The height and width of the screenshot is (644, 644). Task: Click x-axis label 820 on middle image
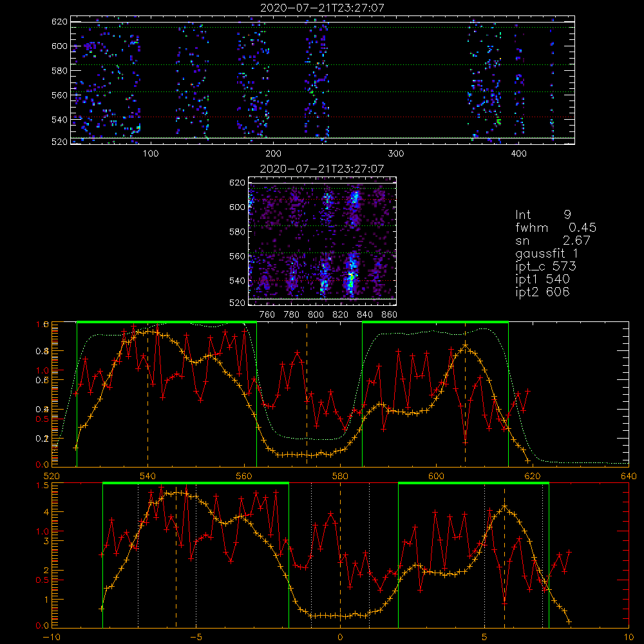341,315
